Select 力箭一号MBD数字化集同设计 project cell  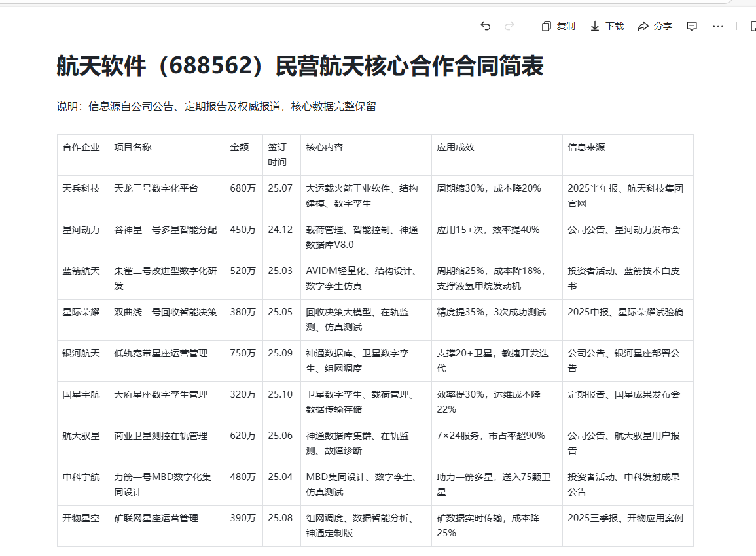click(167, 484)
